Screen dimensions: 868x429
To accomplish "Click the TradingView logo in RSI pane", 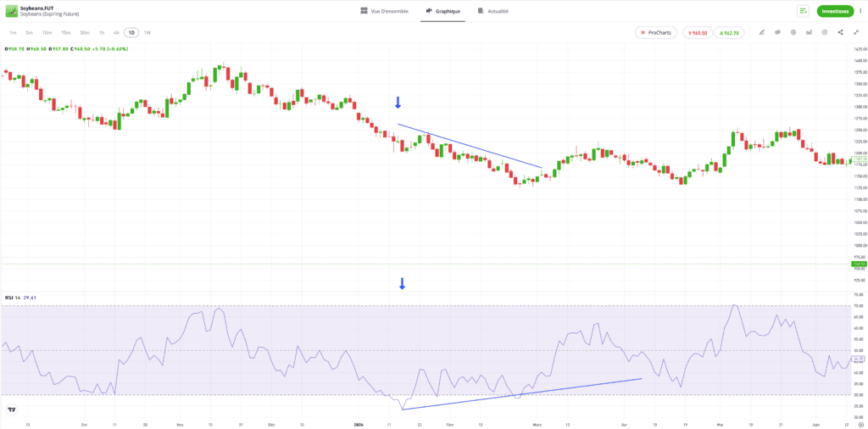I will (11, 409).
